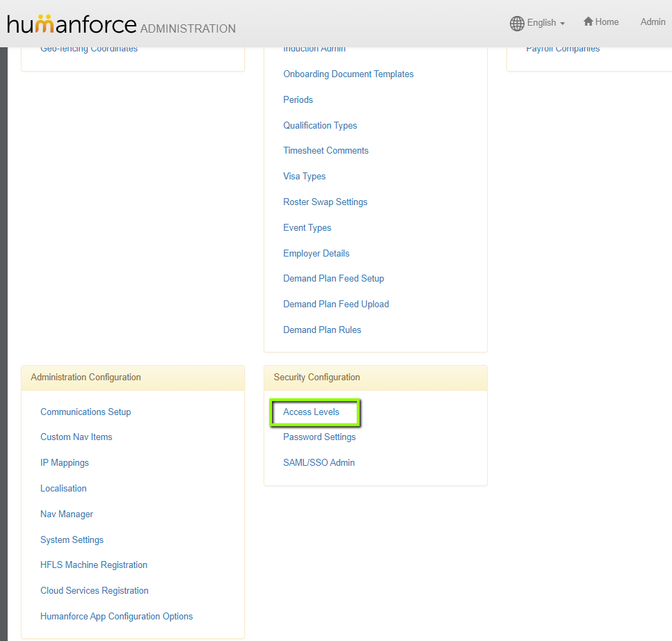Click the Home house icon
The image size is (672, 641).
pos(588,22)
